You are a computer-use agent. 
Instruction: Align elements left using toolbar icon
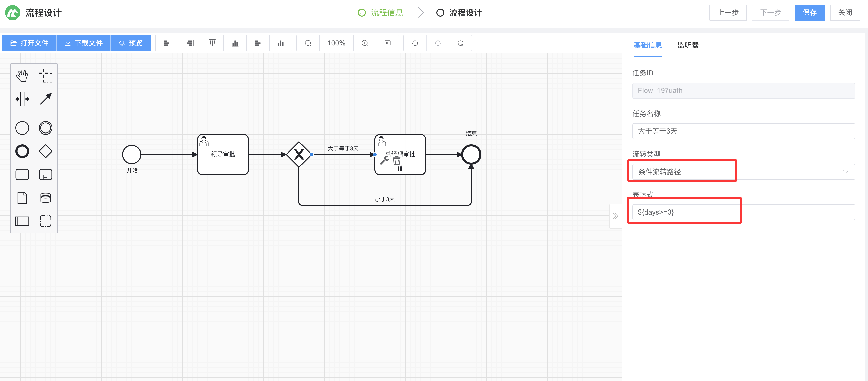coord(166,43)
